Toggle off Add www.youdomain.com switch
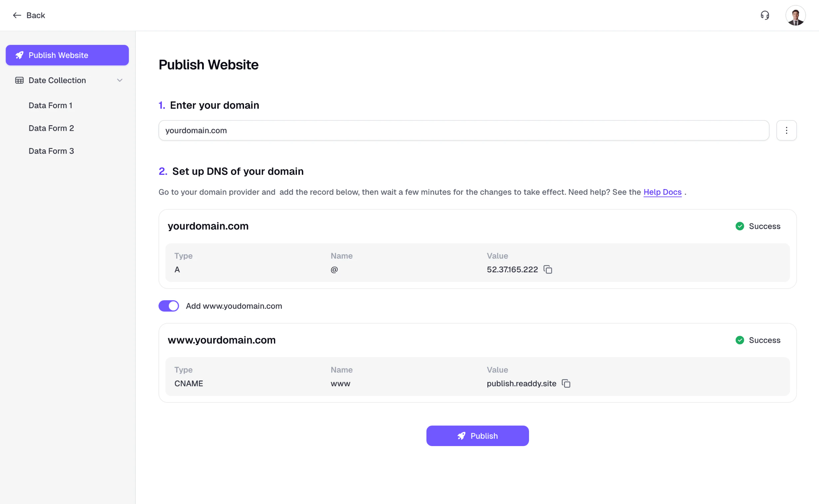 [169, 306]
